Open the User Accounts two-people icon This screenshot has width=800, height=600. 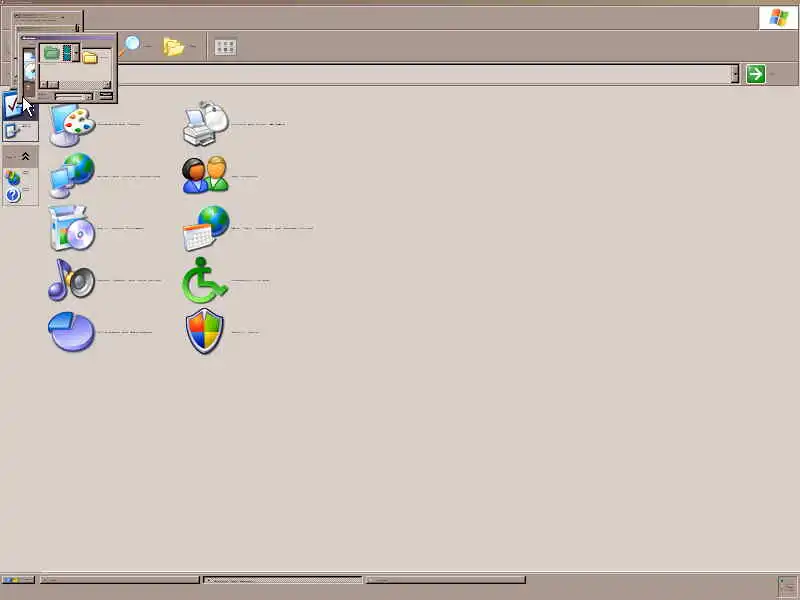(205, 175)
